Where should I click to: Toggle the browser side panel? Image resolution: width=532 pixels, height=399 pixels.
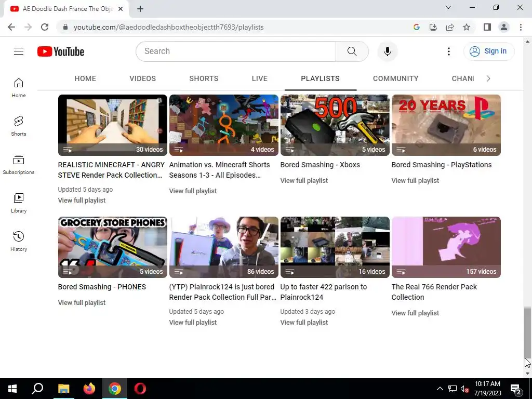point(487,27)
